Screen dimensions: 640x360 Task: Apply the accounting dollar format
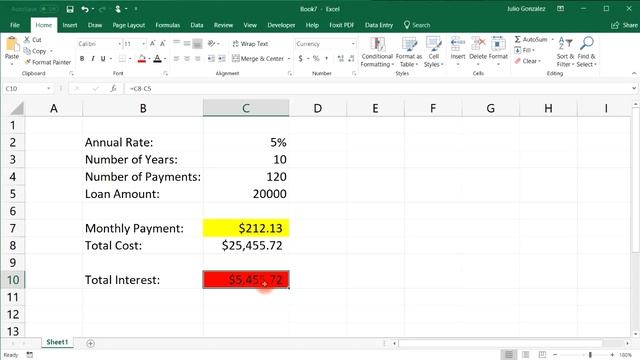(x=300, y=59)
